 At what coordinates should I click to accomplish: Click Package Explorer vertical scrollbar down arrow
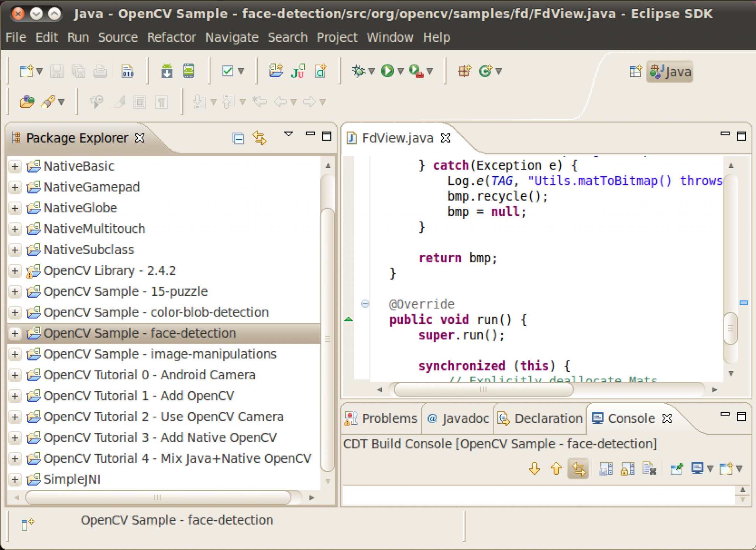(x=328, y=481)
